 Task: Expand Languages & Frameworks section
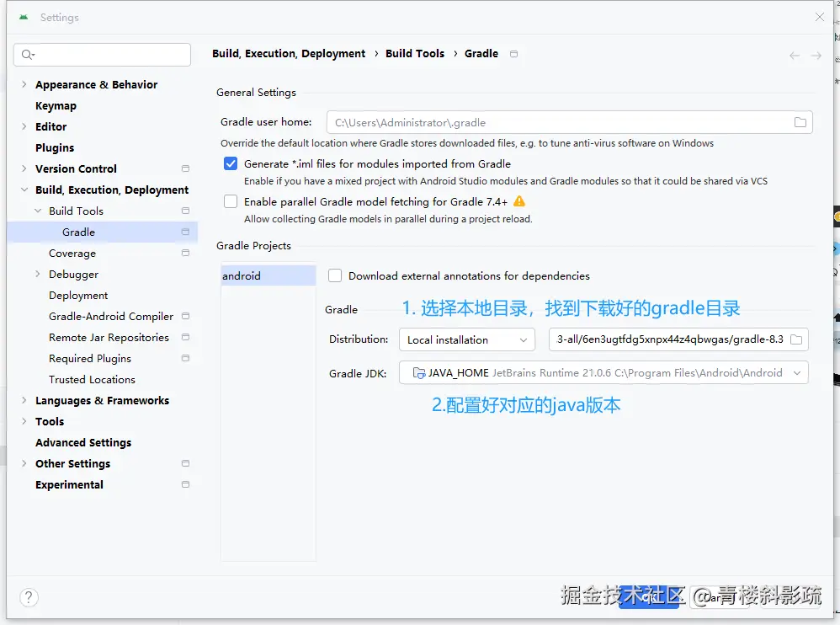pos(24,400)
